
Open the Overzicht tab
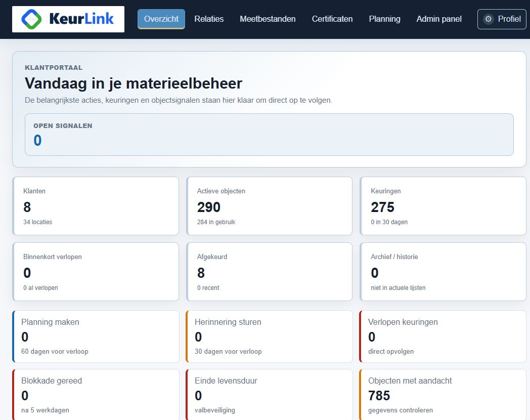click(x=161, y=19)
